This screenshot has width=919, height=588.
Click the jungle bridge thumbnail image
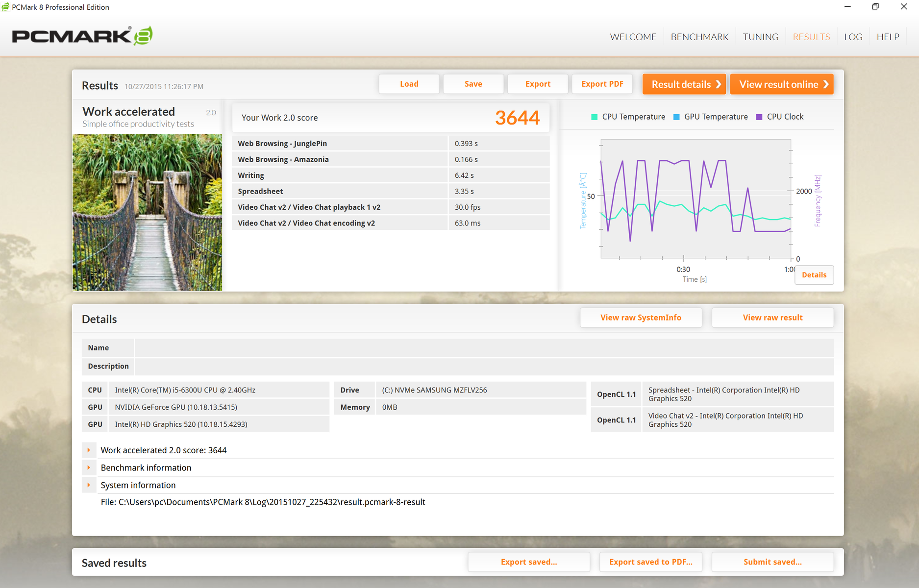pos(147,213)
